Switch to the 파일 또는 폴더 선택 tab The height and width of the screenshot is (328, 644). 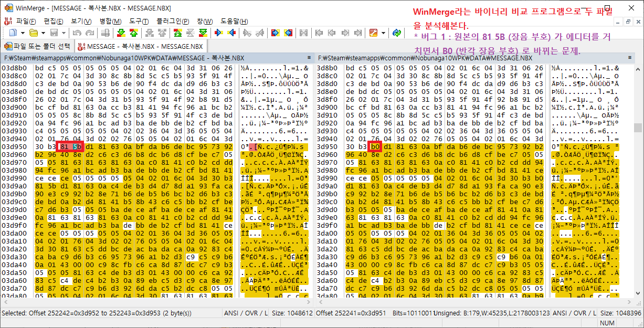coord(37,46)
